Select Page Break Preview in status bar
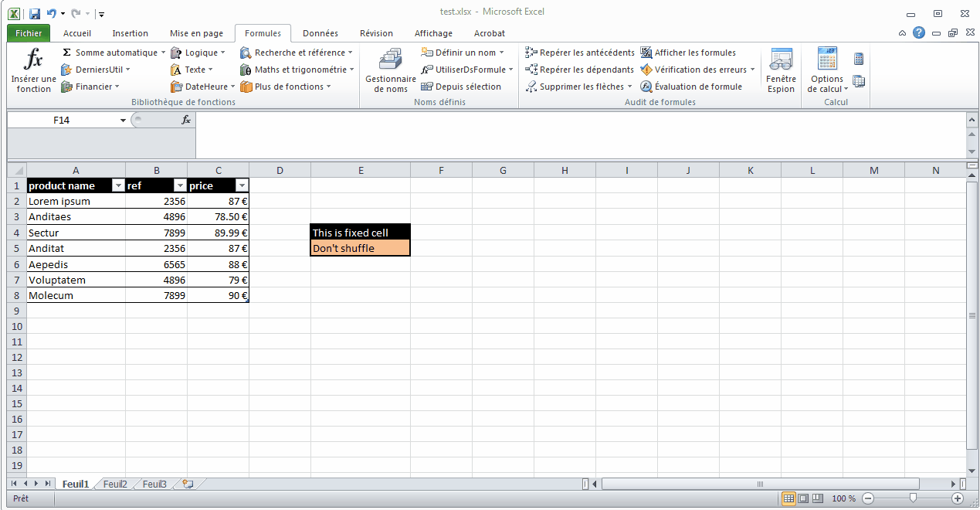 818,498
